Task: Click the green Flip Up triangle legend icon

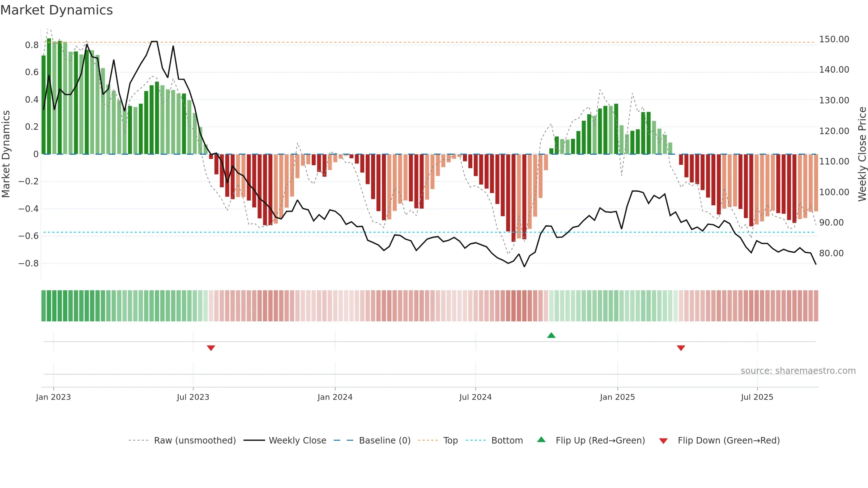Action: 541,440
